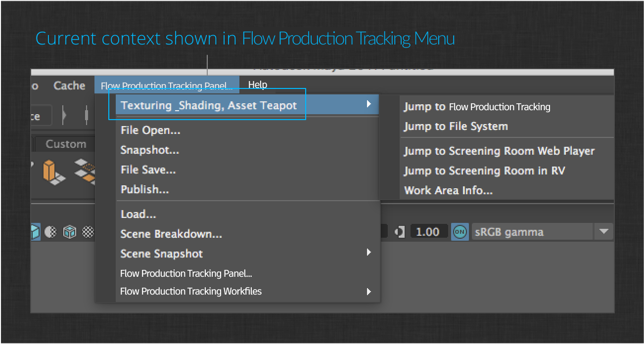
Task: Expand the Flow Production Tracking Workfiles submenu
Action: [247, 291]
